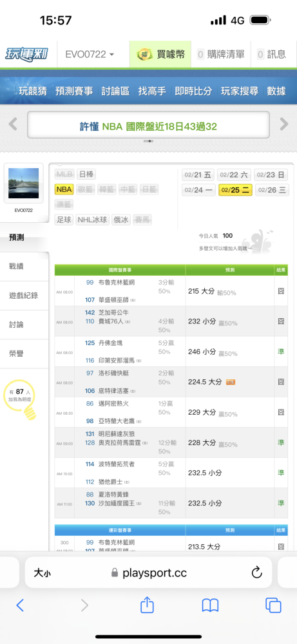Viewport: 297px width, 644px height.
Task: Click 波特蘭拓荒者 team name
Action: pyautogui.click(x=117, y=464)
